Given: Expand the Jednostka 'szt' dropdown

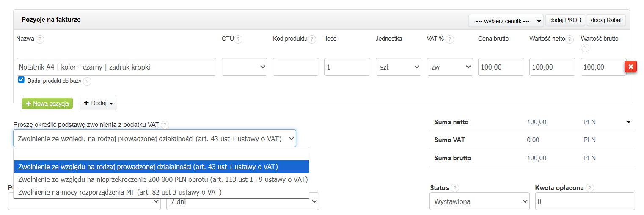Looking at the screenshot, I should (x=398, y=67).
